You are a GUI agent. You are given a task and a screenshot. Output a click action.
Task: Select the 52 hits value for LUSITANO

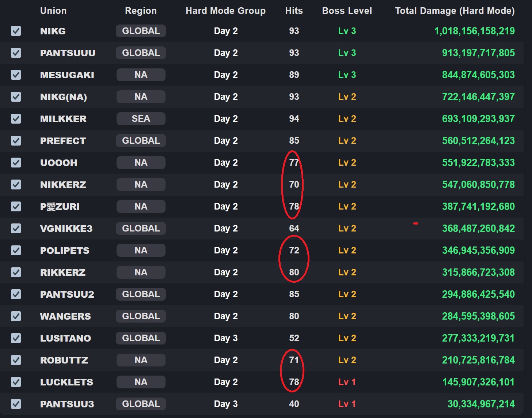(x=294, y=338)
